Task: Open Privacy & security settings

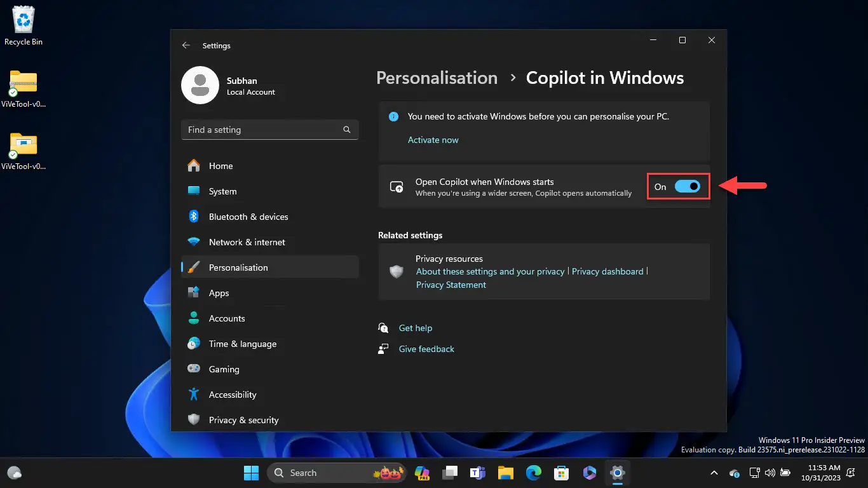Action: point(270,420)
